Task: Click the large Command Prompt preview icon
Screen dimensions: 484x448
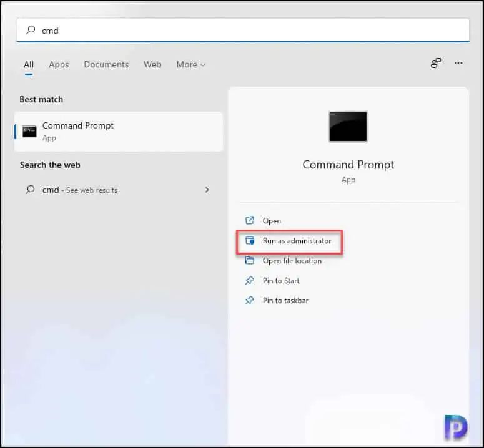Action: (x=348, y=127)
